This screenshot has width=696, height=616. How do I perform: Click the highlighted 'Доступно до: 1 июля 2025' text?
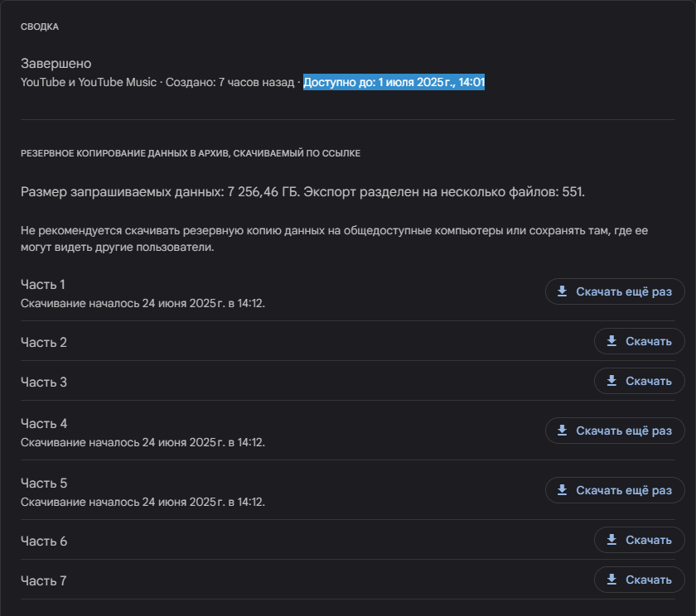click(394, 82)
